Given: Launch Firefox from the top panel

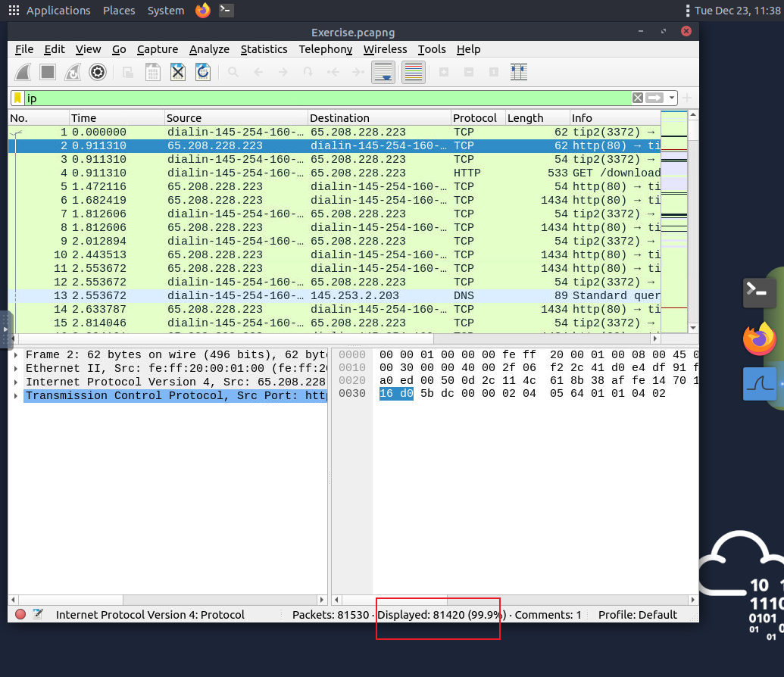Looking at the screenshot, I should (203, 11).
